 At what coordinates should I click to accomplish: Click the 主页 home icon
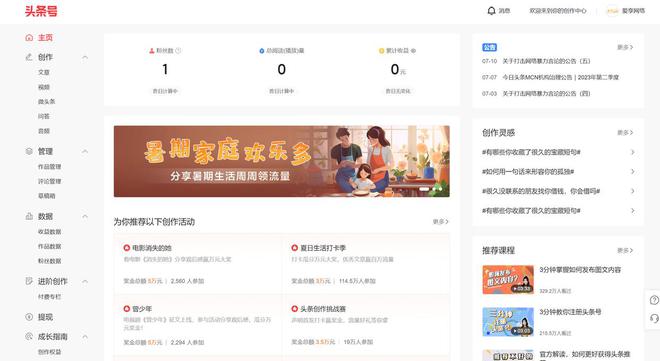(x=29, y=37)
